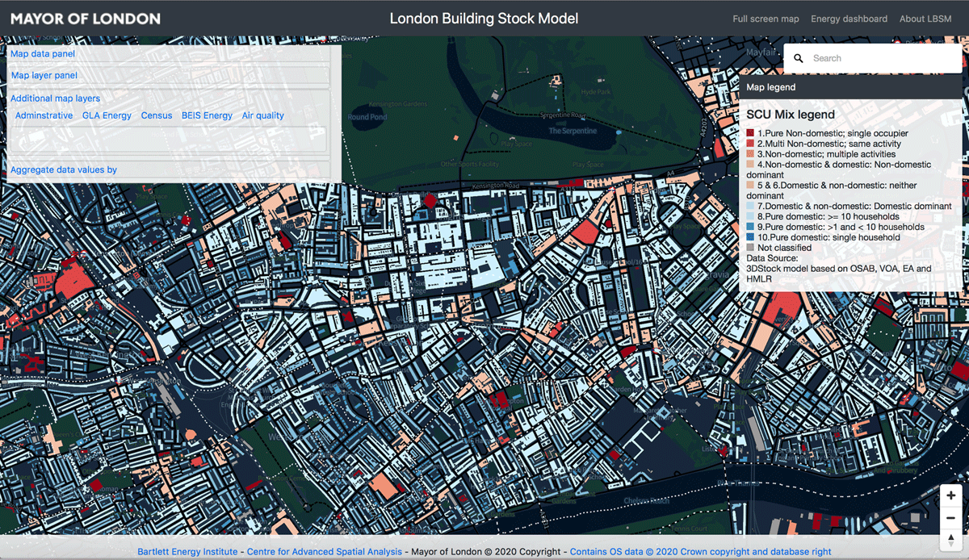Select the Census layers tab
Screen dimensions: 969x560
[157, 115]
